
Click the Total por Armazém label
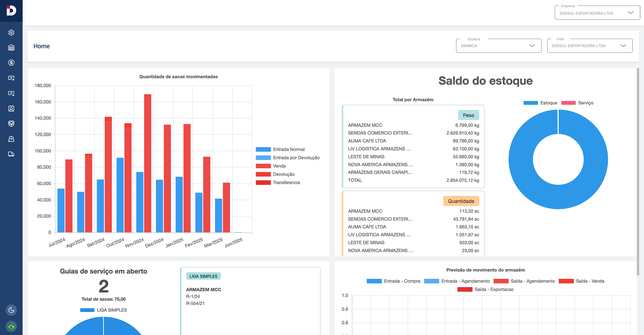(413, 99)
